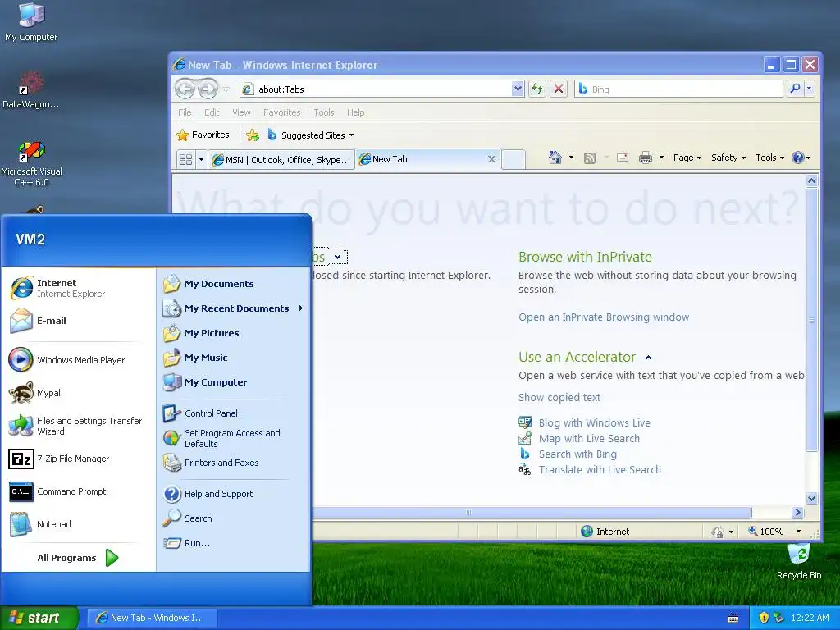Launch Internet Explorer from Start menu

78,288
